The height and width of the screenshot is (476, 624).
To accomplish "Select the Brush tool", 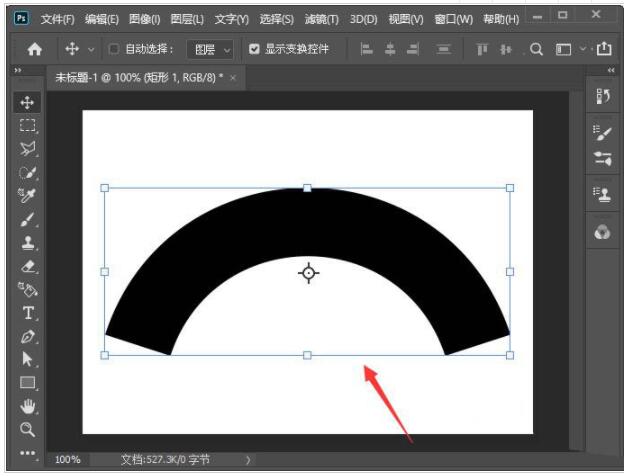I will pyautogui.click(x=27, y=219).
